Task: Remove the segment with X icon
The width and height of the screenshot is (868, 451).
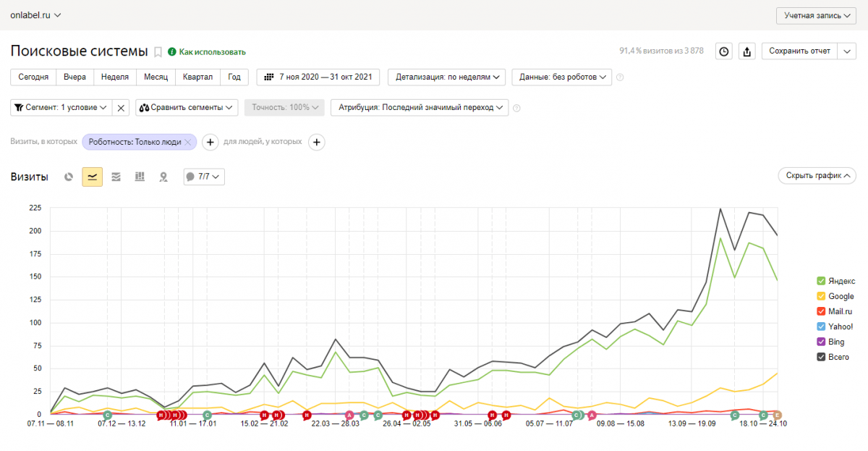Action: (122, 108)
